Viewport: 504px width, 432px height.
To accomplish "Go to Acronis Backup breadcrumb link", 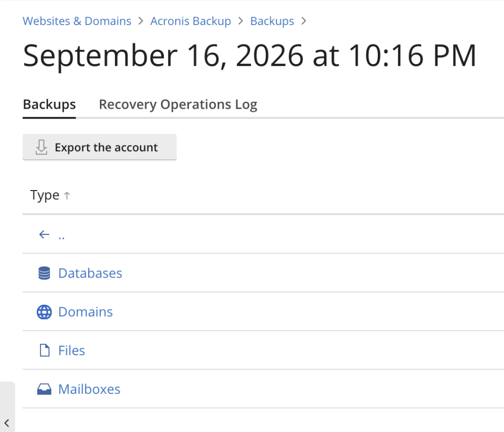I will pyautogui.click(x=191, y=21).
